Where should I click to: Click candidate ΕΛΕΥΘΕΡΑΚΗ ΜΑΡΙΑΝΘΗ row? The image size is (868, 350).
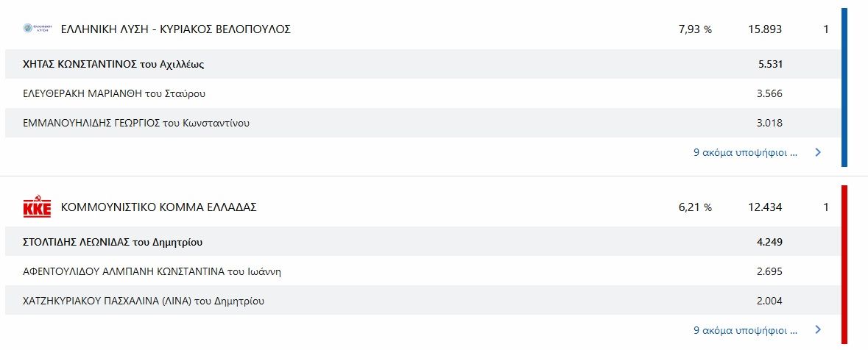(423, 93)
